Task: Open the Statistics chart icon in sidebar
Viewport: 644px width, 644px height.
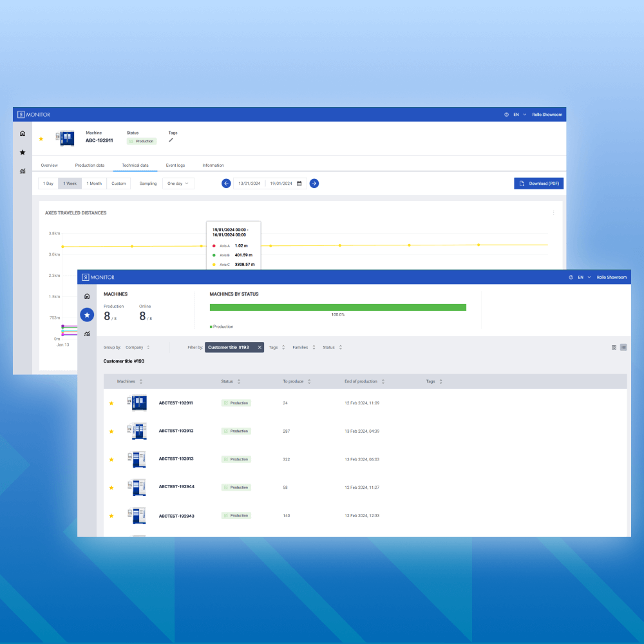Action: (x=87, y=334)
